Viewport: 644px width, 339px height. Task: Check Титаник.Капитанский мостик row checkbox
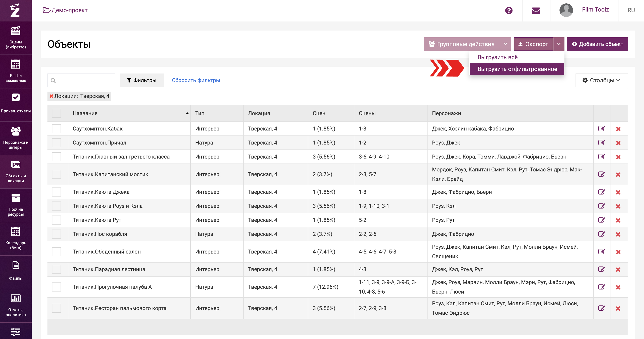pyautogui.click(x=56, y=174)
